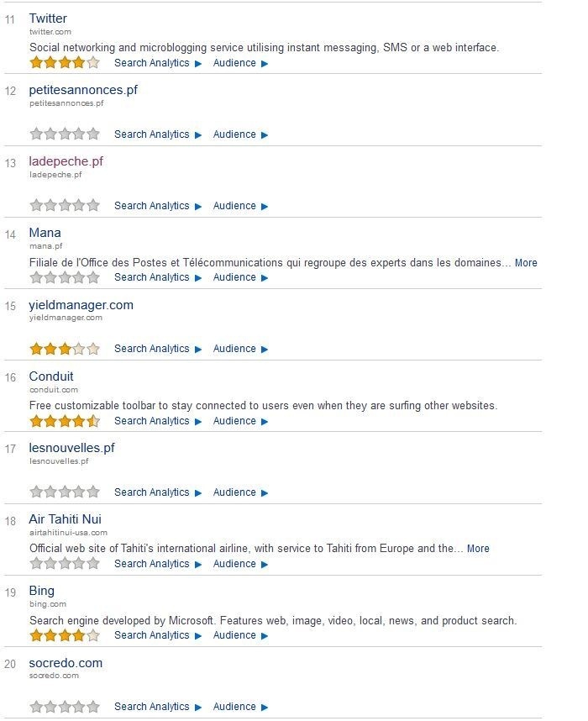Expand Search Analytics for Bing
The width and height of the screenshot is (588, 721).
pos(157,635)
